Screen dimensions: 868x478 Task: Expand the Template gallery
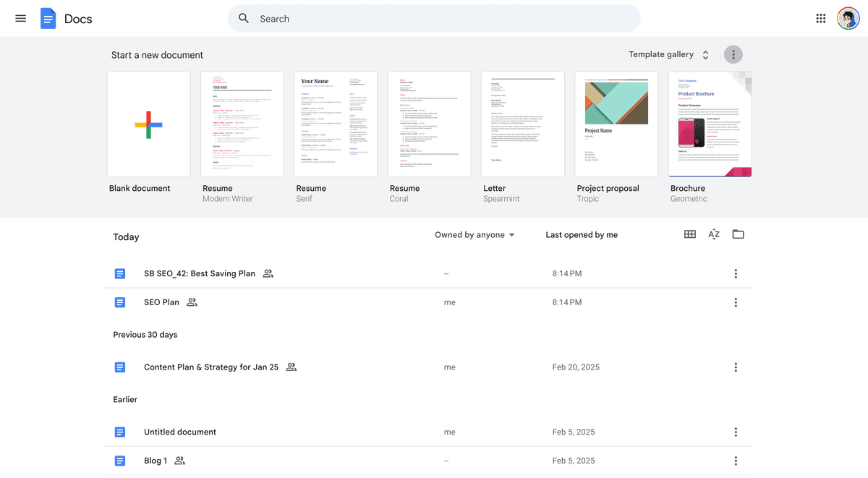[668, 54]
